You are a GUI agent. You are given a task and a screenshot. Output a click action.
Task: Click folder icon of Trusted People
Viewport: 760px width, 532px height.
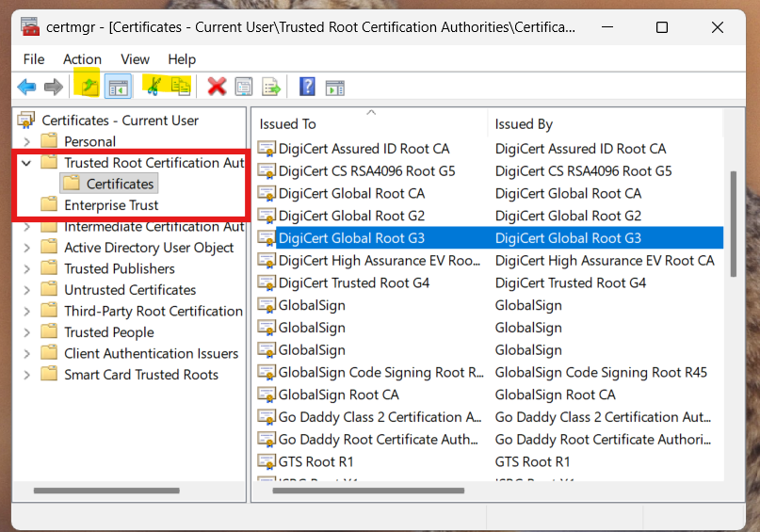coord(49,331)
